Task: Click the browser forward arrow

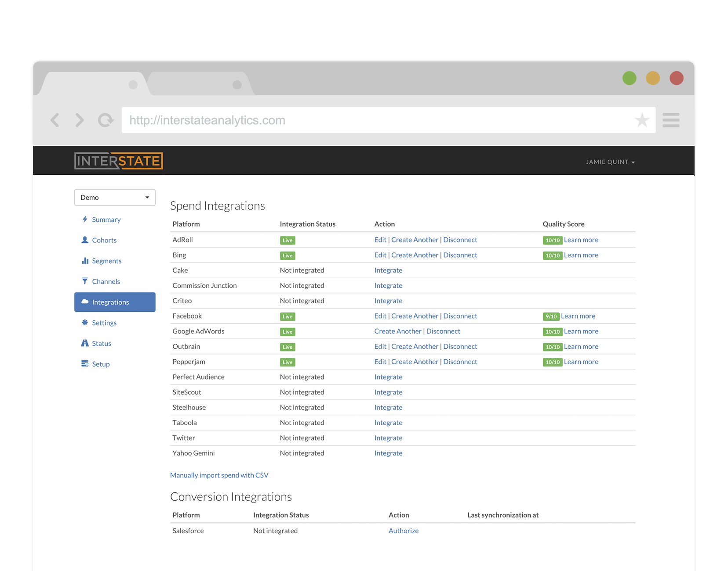Action: coord(80,120)
